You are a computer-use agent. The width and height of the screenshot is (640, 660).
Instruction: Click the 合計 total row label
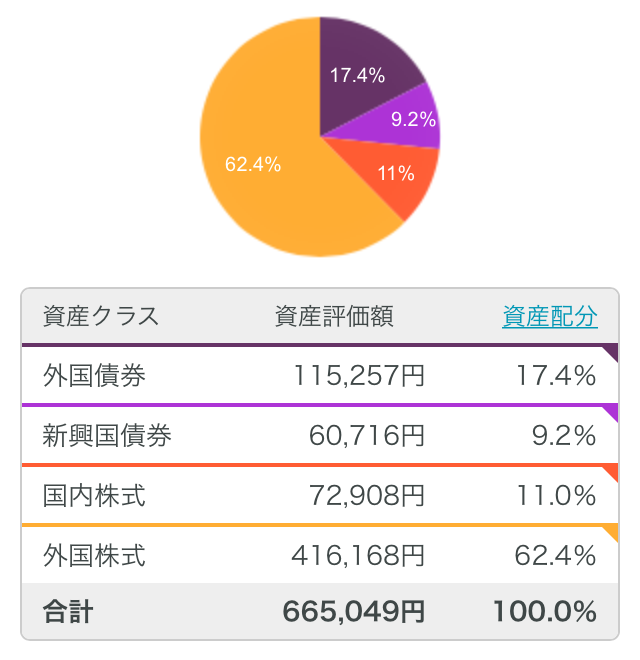[x=68, y=611]
